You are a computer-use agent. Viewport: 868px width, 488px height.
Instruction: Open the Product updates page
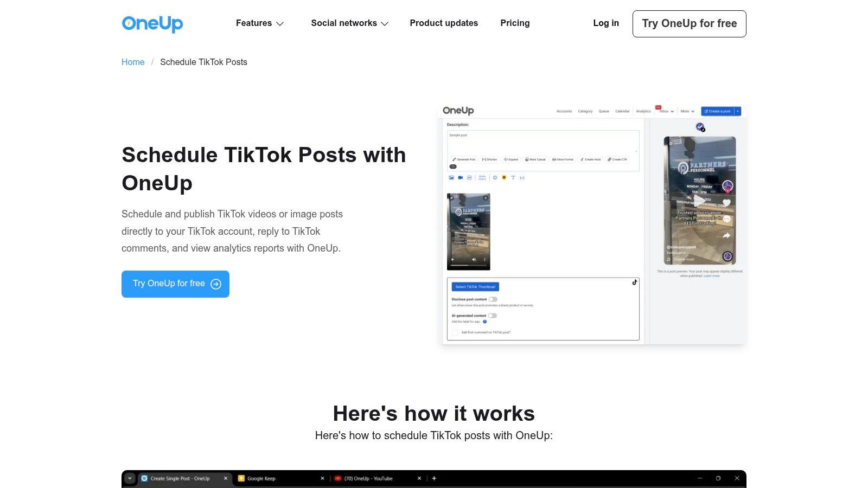point(444,23)
